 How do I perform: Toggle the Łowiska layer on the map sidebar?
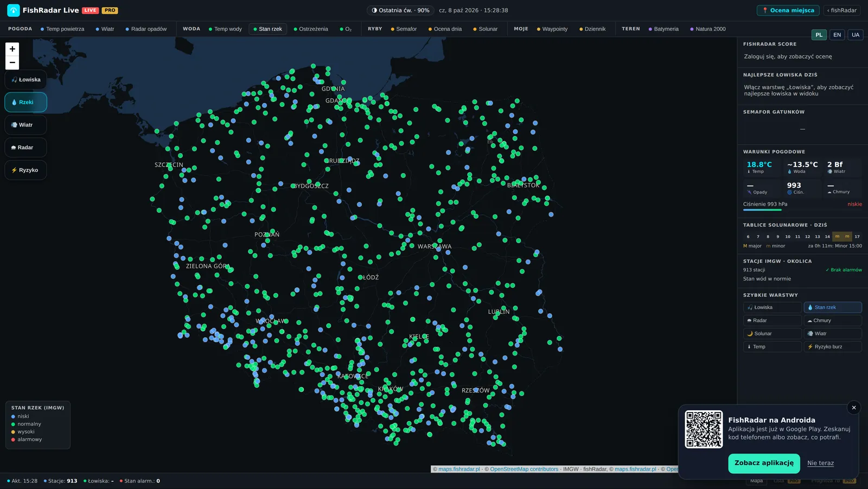point(25,80)
